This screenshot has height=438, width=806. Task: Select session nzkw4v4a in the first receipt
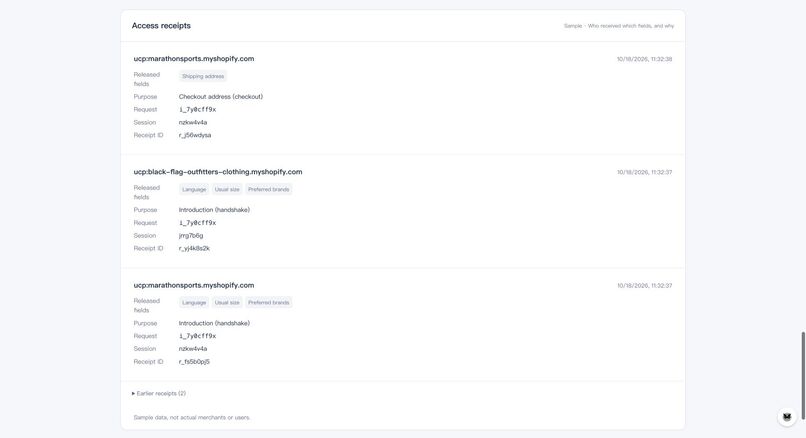[193, 122]
